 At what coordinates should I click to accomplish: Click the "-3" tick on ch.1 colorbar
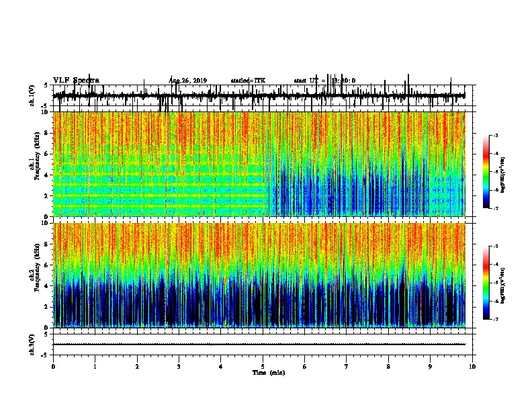click(495, 135)
